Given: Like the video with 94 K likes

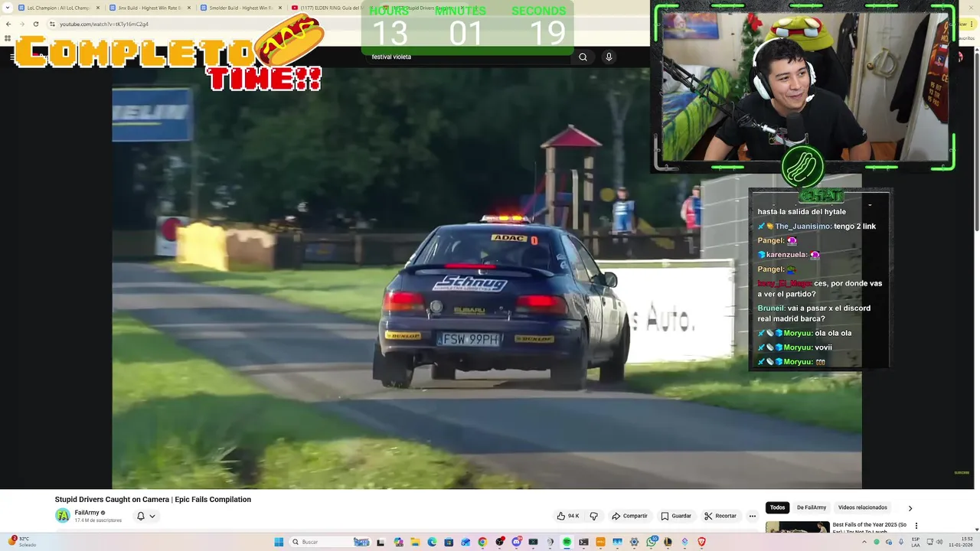Looking at the screenshot, I should click(568, 516).
